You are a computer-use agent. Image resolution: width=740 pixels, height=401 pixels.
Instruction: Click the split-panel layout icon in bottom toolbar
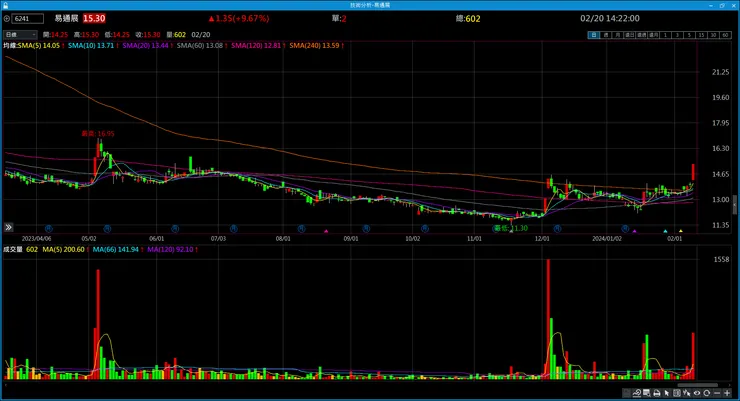[677, 393]
